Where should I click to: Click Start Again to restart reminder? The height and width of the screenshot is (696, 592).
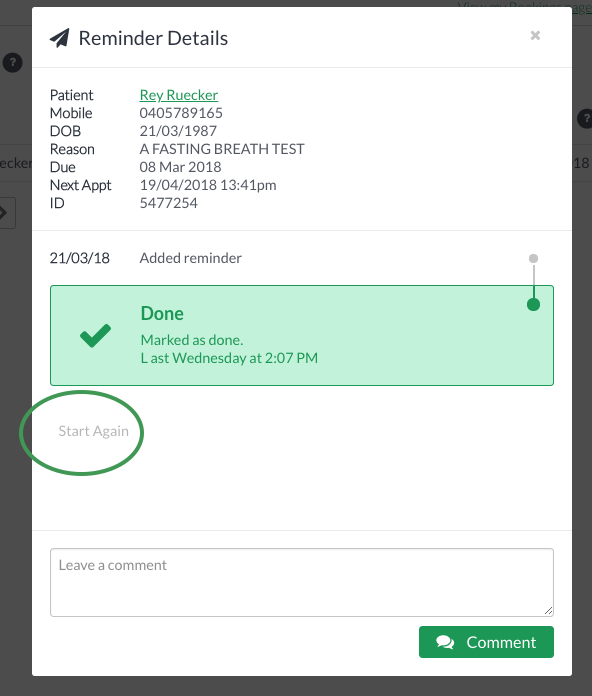point(94,431)
